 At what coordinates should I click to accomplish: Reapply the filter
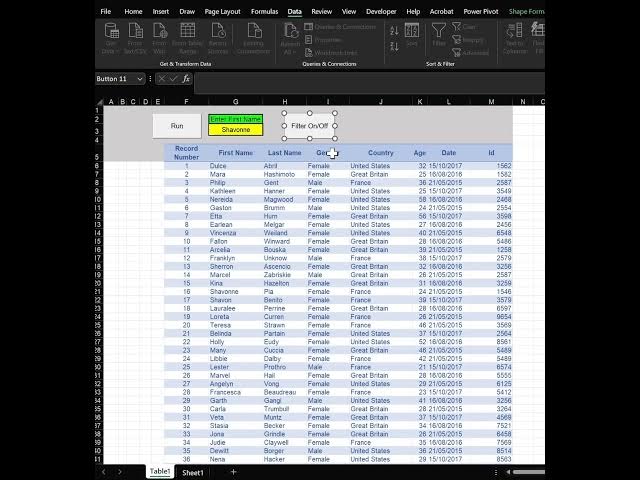[468, 40]
